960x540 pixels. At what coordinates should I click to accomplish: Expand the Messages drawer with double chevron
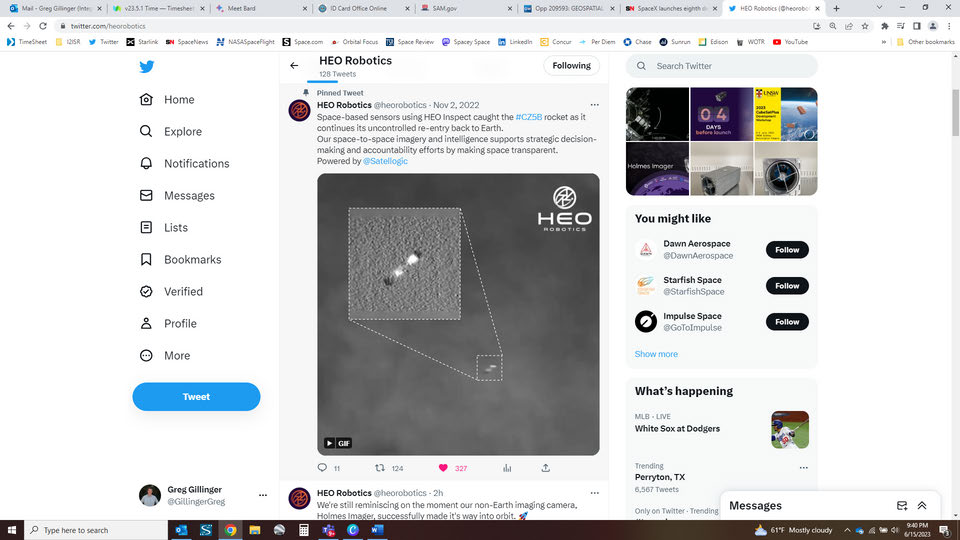[x=922, y=506]
